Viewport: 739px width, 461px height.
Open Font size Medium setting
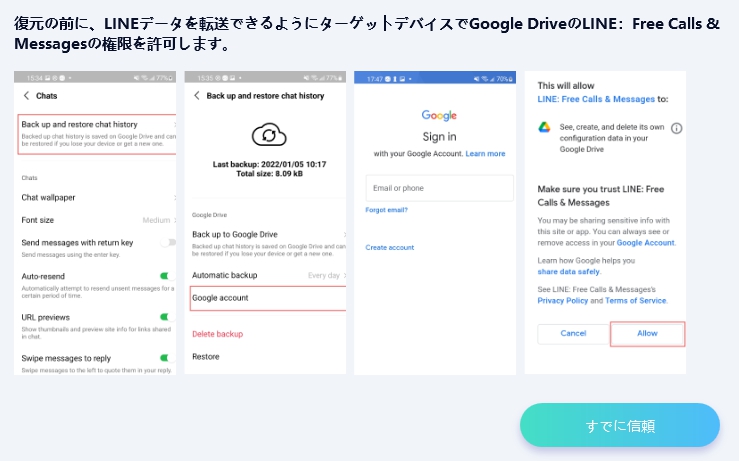click(x=97, y=220)
